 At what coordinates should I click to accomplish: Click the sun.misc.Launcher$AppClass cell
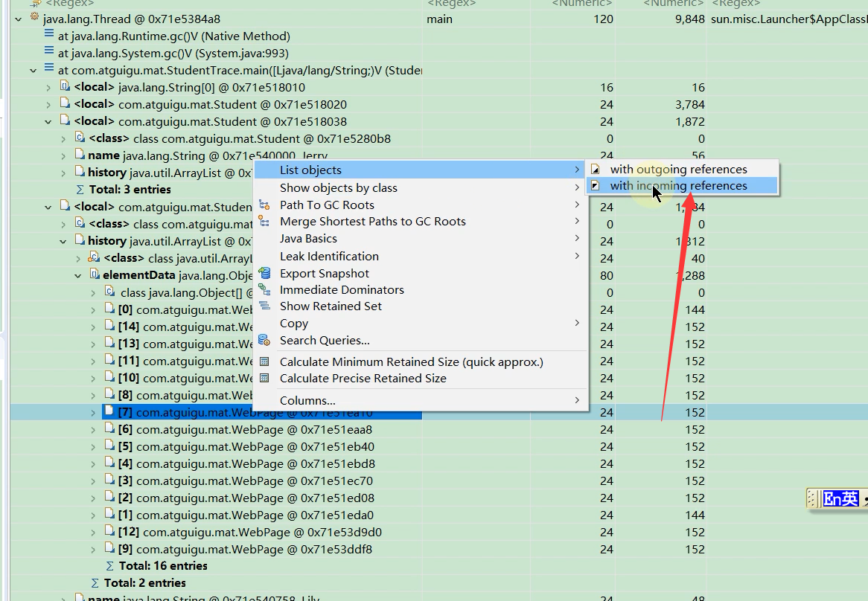pos(789,19)
